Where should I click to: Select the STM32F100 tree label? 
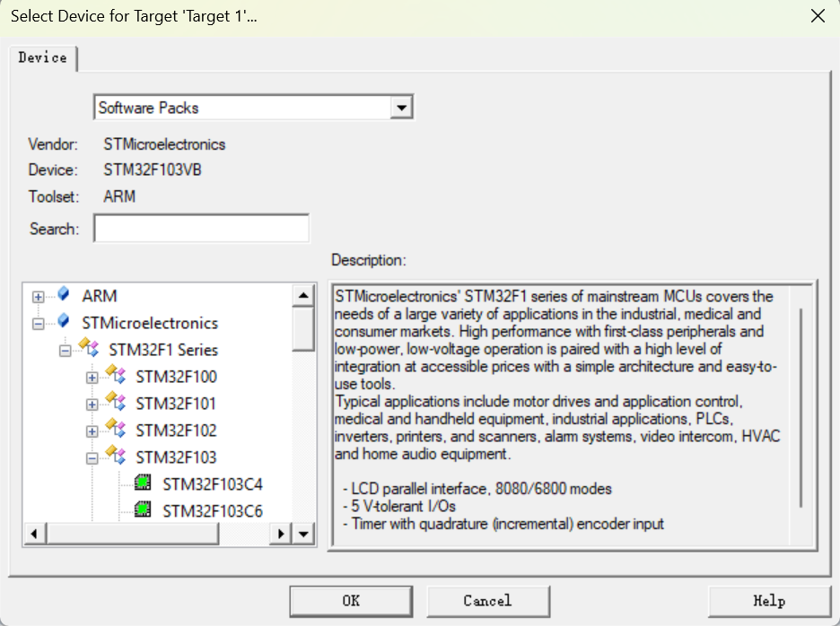[176, 377]
